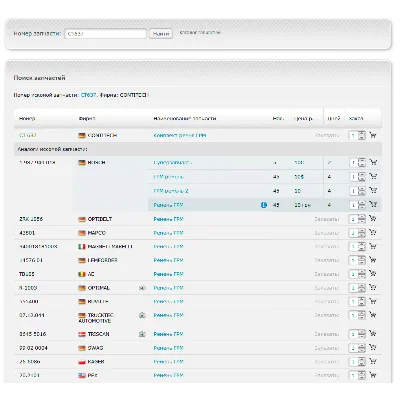
Task: Add the MAPCO 43601 item to cart
Action: [x=373, y=233]
